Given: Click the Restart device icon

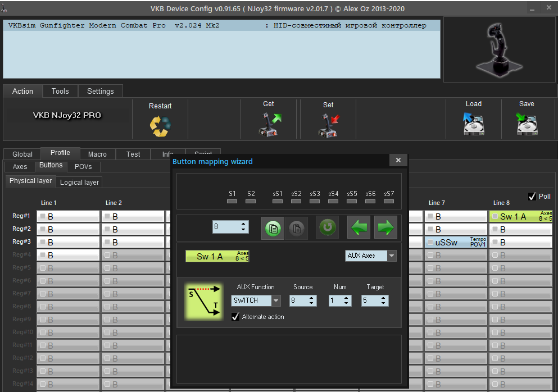Looking at the screenshot, I should click(160, 126).
